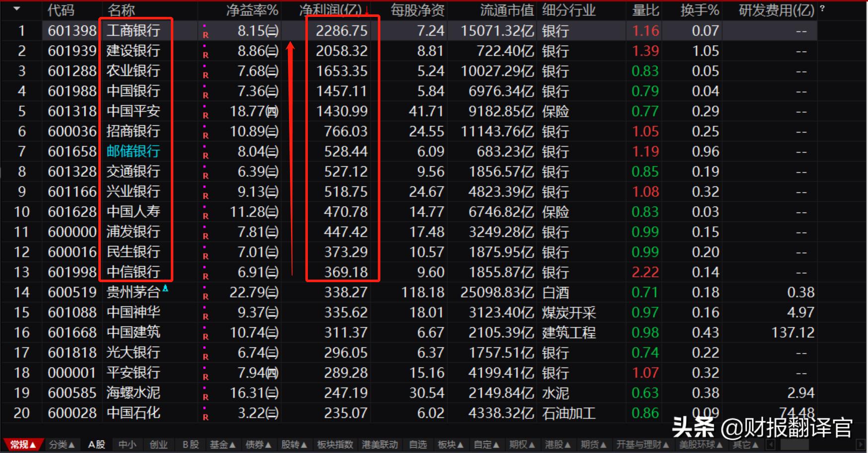
Task: Click the question mark help icon after 研发费用
Action: 822,8
